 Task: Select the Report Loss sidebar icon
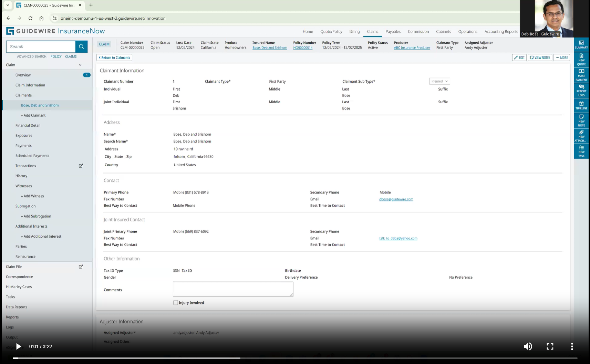tap(581, 91)
